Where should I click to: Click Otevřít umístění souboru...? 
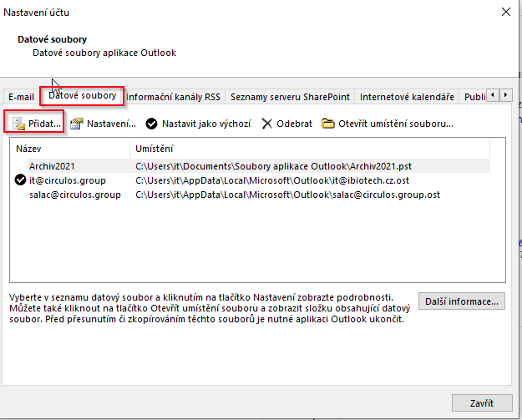pos(396,124)
